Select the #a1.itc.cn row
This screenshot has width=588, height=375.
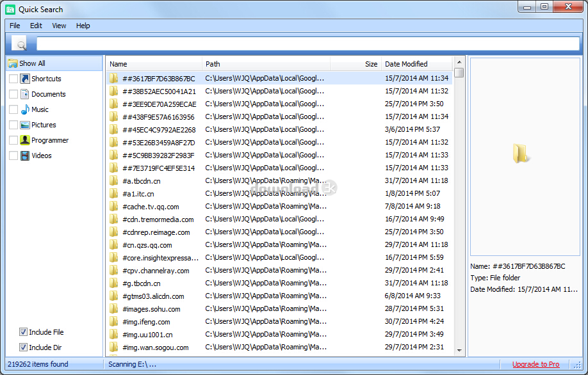279,194
